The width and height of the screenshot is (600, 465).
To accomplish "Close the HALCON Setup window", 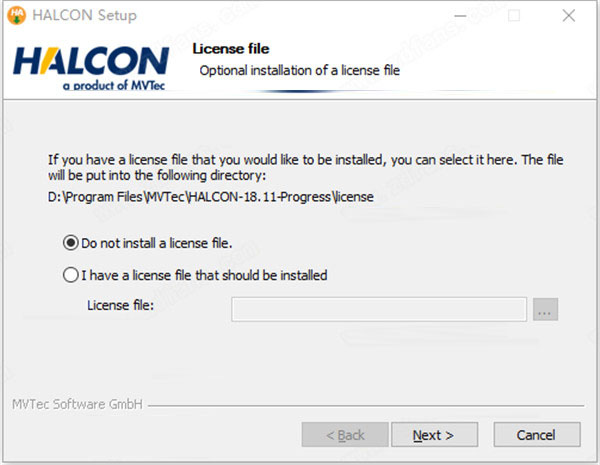I will coord(568,16).
